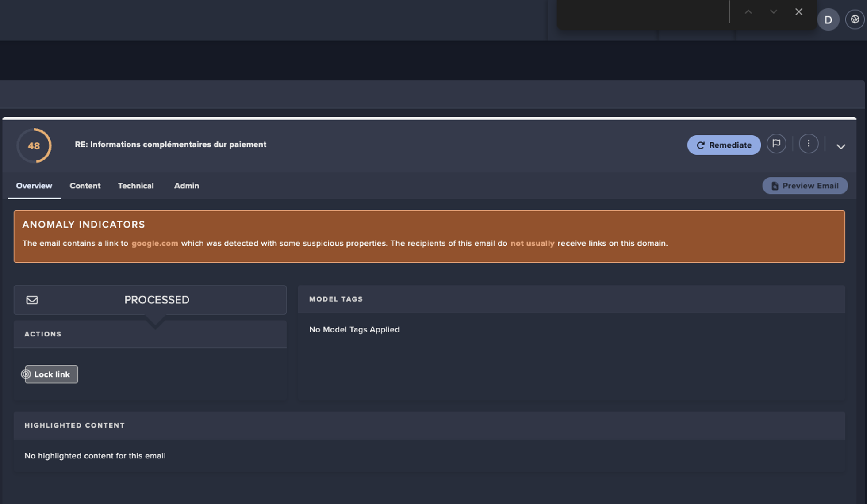Viewport: 867px width, 504px height.
Task: Open the Admin tab
Action: tap(186, 186)
